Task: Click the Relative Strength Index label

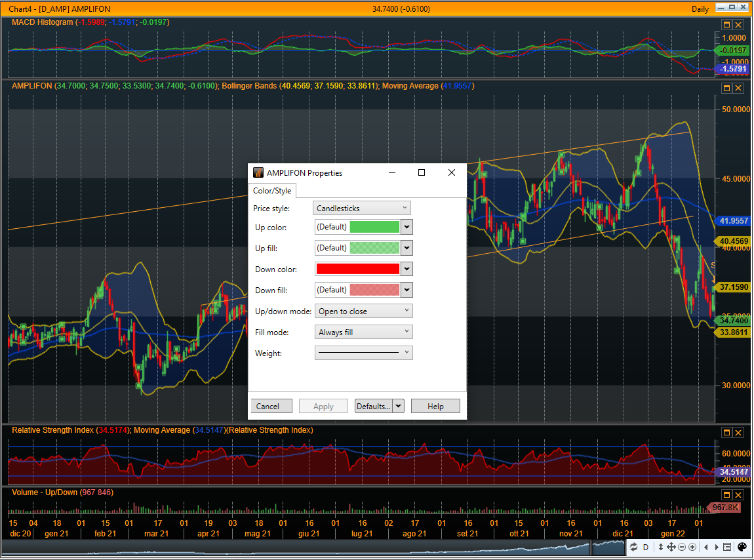Action: coord(52,430)
